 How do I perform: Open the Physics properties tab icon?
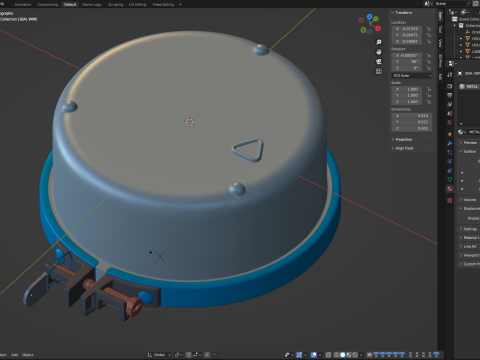tap(450, 161)
